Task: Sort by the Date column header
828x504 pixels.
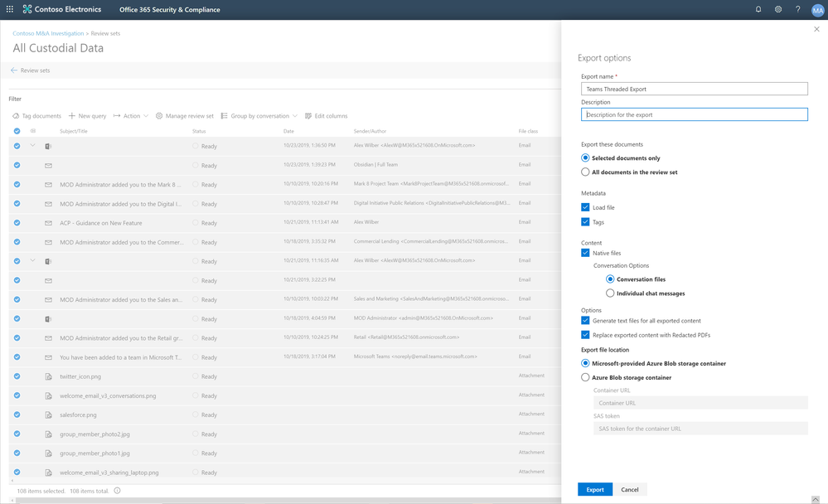Action: pos(288,131)
